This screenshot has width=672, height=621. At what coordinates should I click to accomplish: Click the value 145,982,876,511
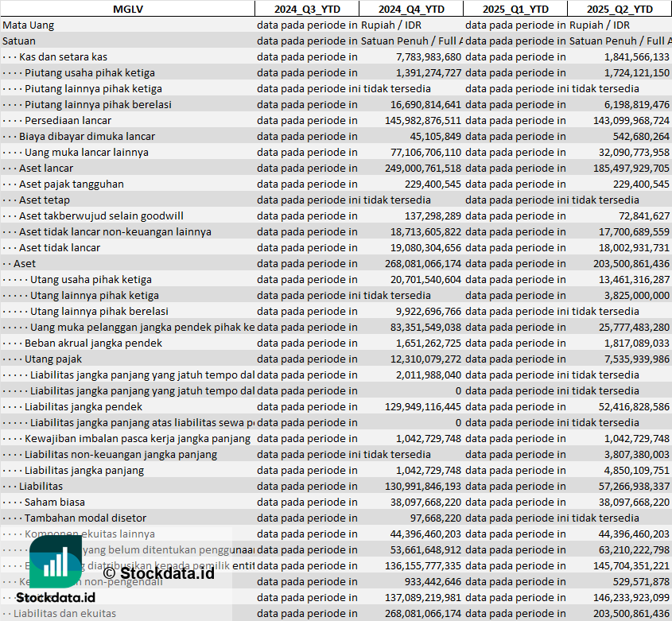[x=423, y=120]
